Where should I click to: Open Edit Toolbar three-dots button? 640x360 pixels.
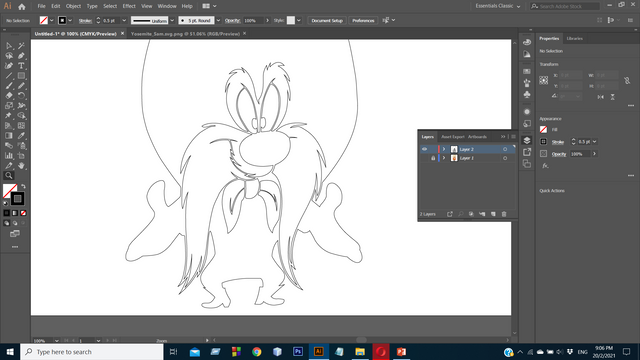15,247
